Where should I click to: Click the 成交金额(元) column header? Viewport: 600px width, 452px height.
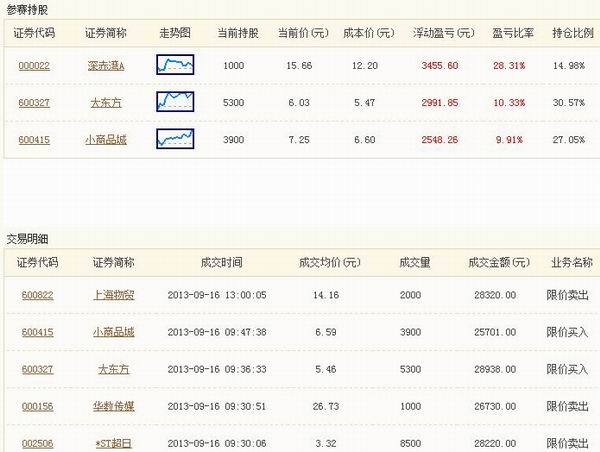click(499, 263)
